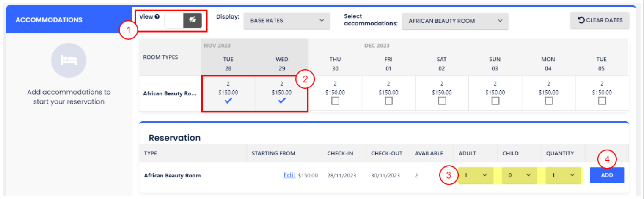
Task: Click the Edit link beside $150.00
Action: [289, 175]
